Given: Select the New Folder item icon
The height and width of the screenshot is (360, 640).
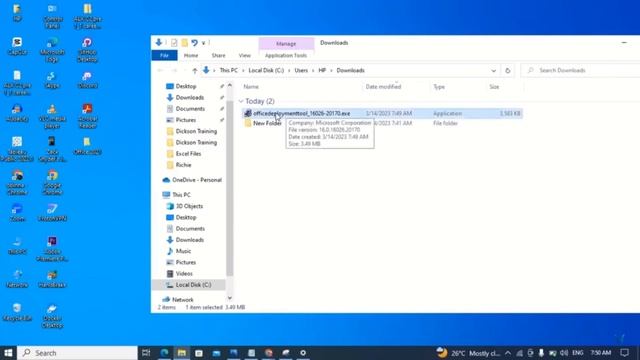Looking at the screenshot, I should coord(248,123).
